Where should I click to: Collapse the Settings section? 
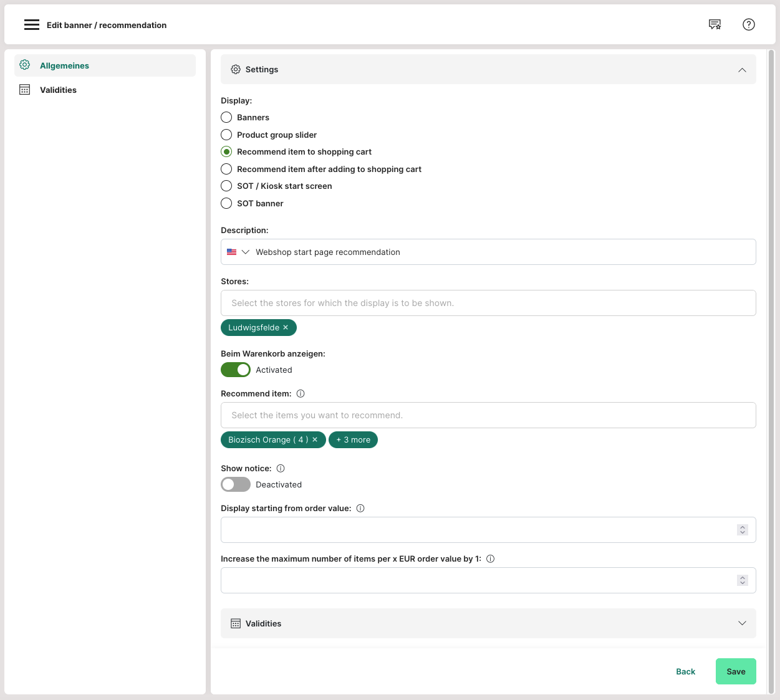tap(742, 70)
